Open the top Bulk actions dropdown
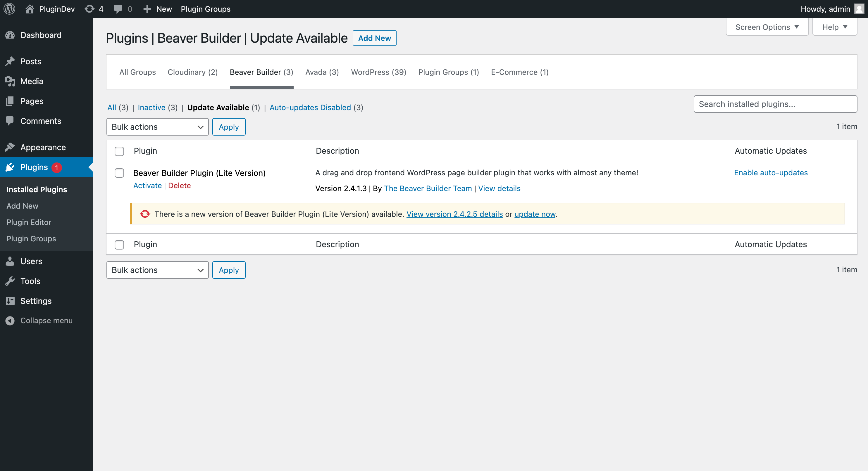 point(157,127)
